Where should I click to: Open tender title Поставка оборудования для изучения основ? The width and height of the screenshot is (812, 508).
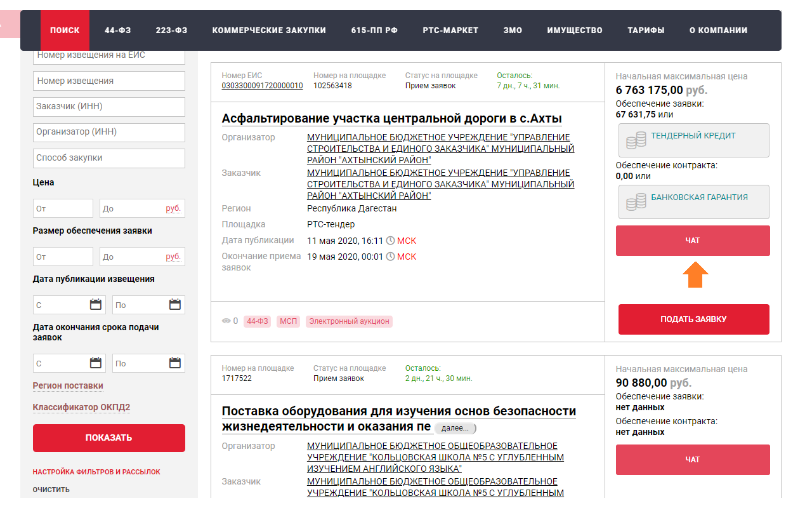click(x=398, y=418)
